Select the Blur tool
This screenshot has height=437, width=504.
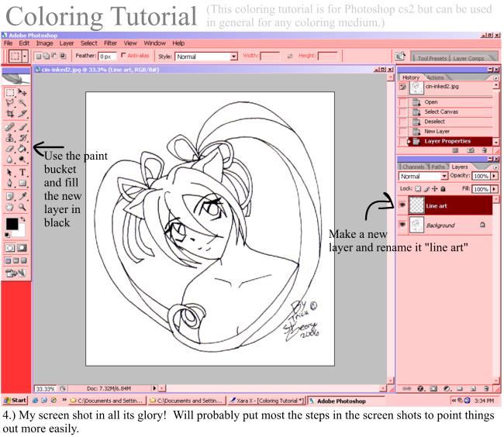[10, 160]
